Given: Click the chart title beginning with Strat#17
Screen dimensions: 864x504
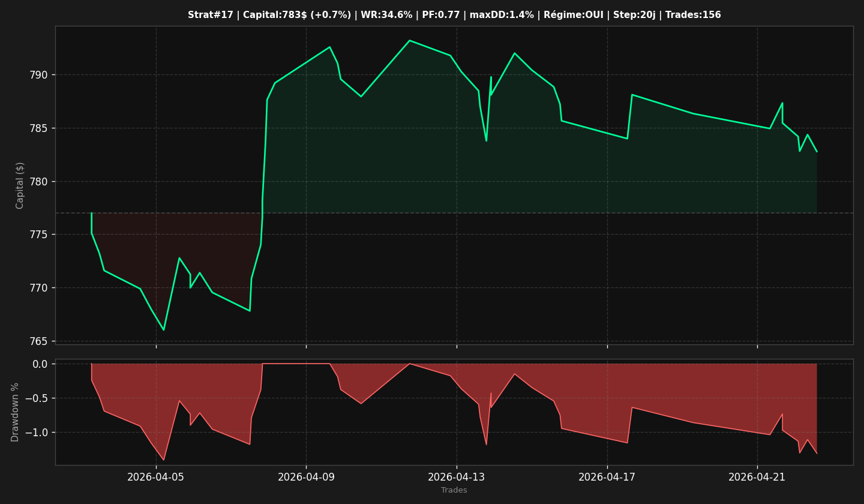Looking at the screenshot, I should [454, 15].
